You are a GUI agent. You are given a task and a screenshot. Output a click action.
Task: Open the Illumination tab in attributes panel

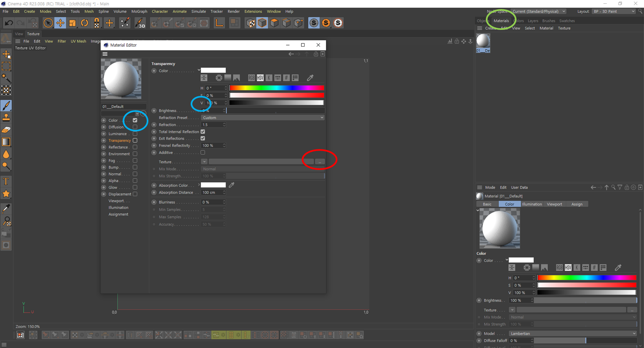coord(532,204)
